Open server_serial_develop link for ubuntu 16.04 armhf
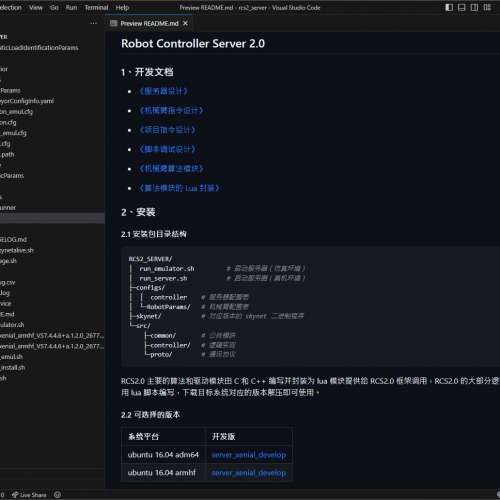Screen dimensions: 500x500 click(x=249, y=473)
